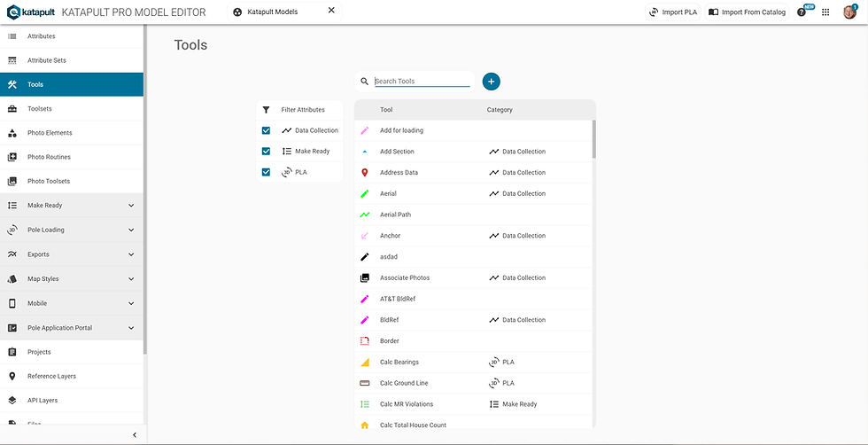Click the Associate Photos icon

(x=364, y=278)
